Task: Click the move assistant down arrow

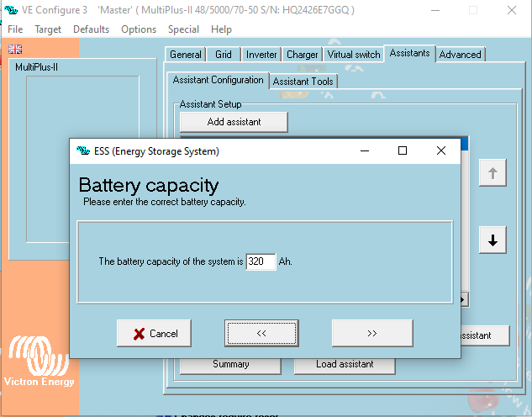Action: (492, 240)
